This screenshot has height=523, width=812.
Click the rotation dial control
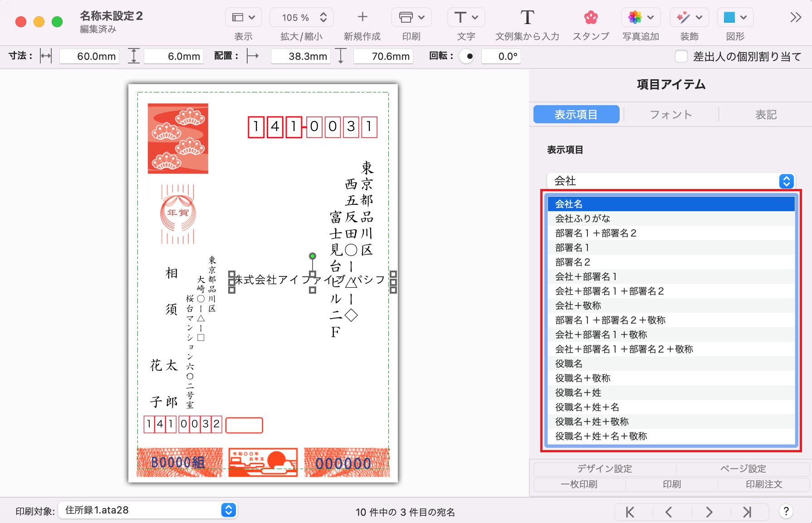pyautogui.click(x=466, y=56)
